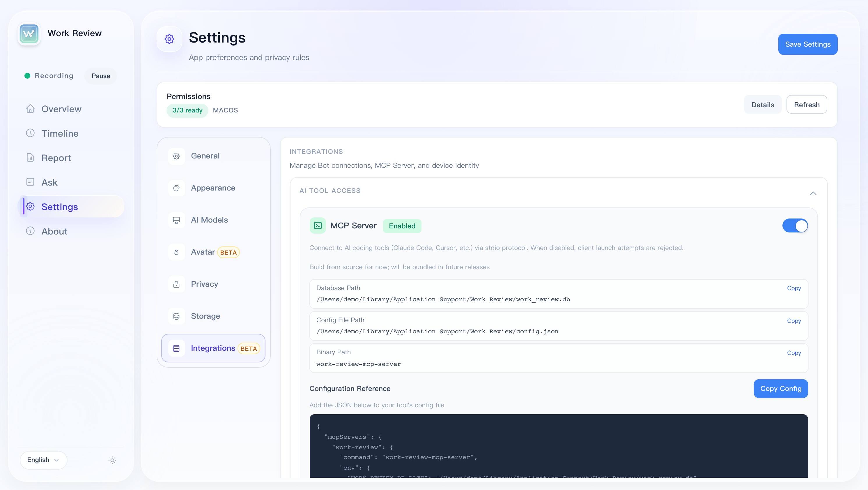Click the green Recording status dot
This screenshot has height=490, width=868.
(x=27, y=76)
